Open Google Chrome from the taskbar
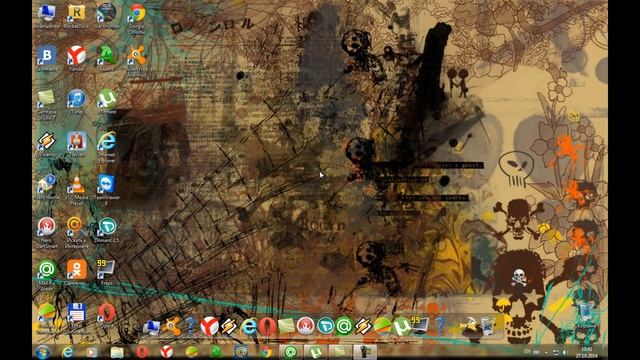 [266, 352]
